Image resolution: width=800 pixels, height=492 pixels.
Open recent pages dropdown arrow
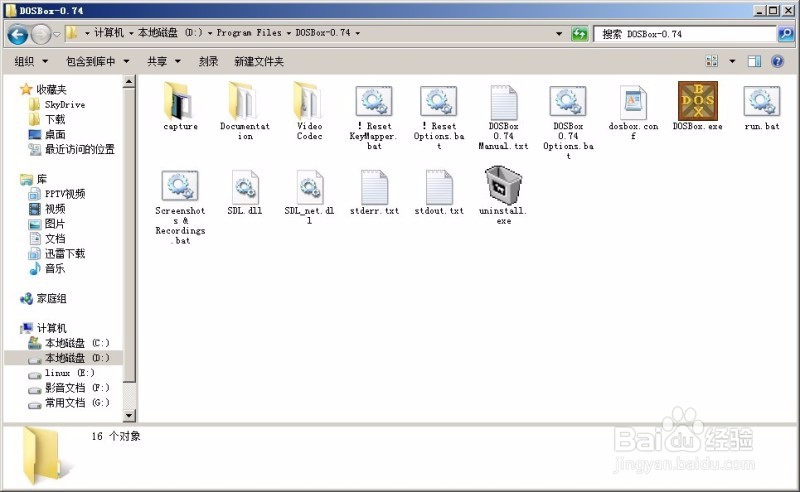point(57,34)
